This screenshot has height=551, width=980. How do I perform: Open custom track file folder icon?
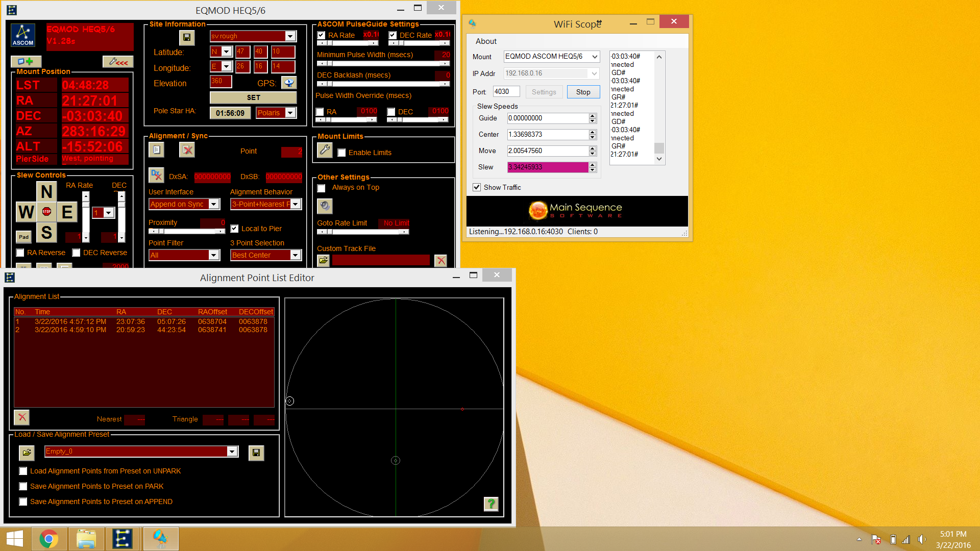[x=324, y=261]
